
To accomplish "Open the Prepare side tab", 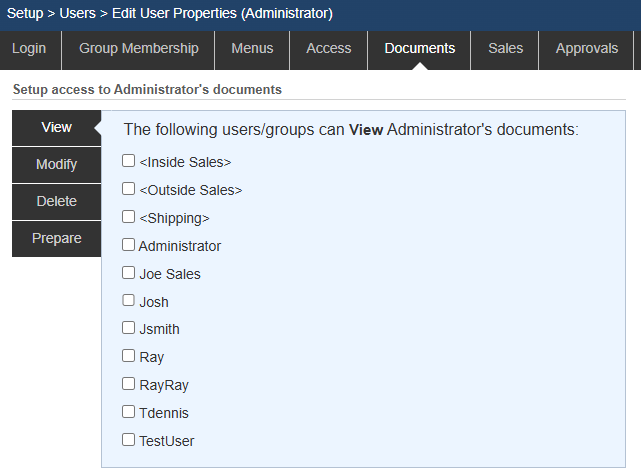I will coord(56,238).
